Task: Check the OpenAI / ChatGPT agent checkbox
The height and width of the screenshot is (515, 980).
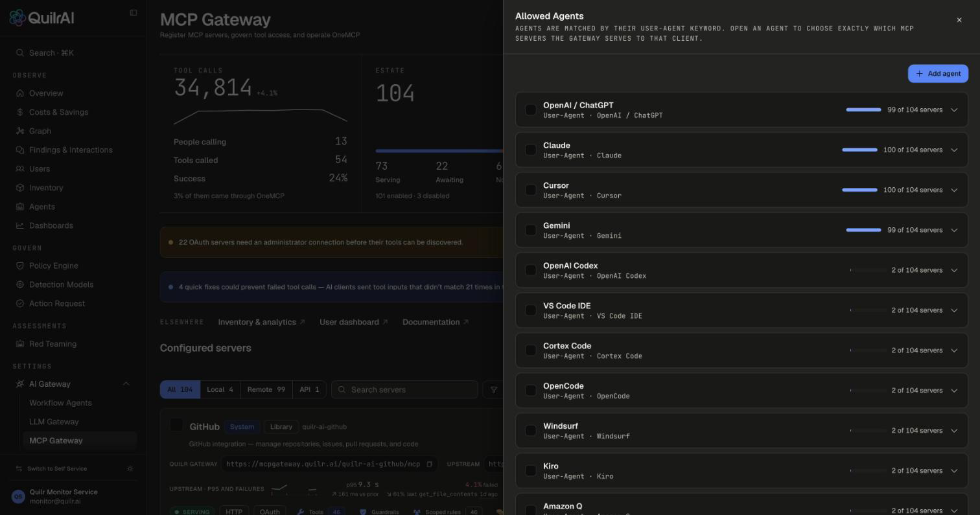Action: (531, 110)
